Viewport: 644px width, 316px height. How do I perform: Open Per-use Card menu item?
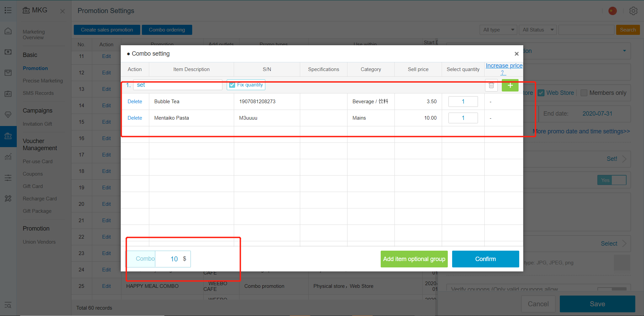click(38, 162)
